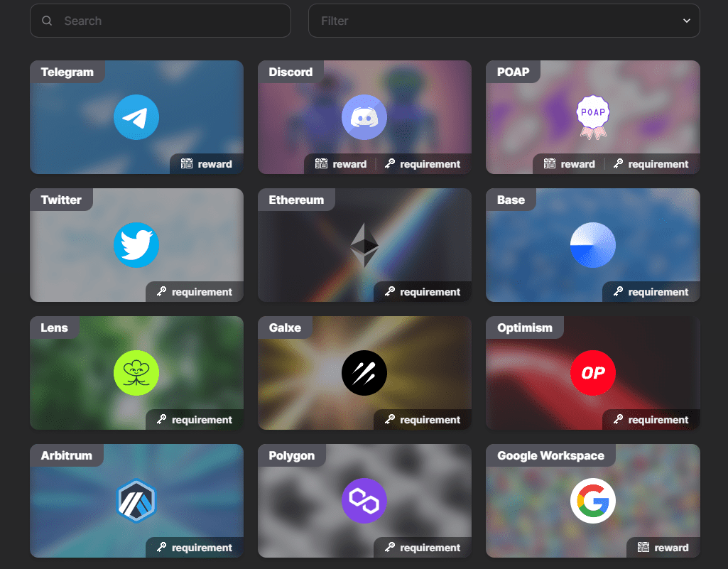Click requirement label on Ethereum card

[x=430, y=292]
